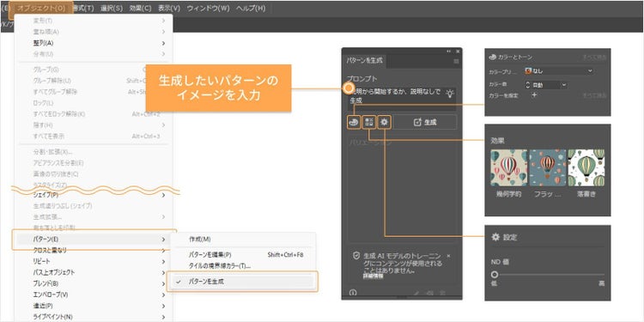The image size is (644, 322).
Task: Open the オブジェクト(O) menu
Action: coord(40,8)
